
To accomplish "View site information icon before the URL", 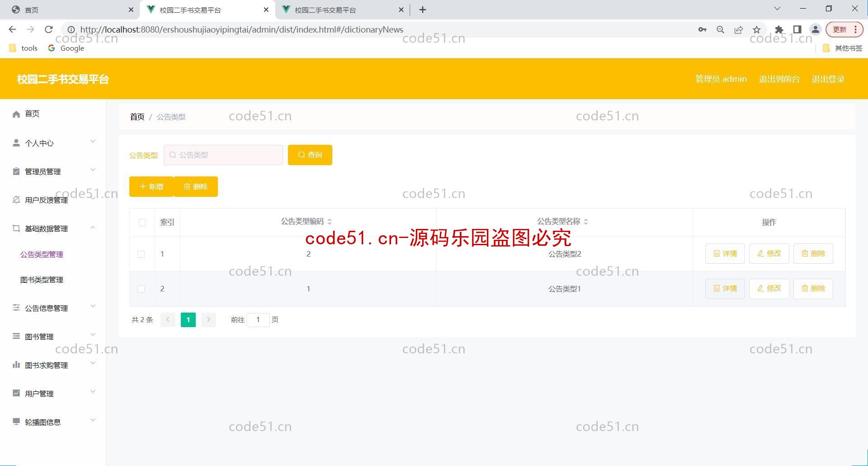I will click(x=71, y=29).
